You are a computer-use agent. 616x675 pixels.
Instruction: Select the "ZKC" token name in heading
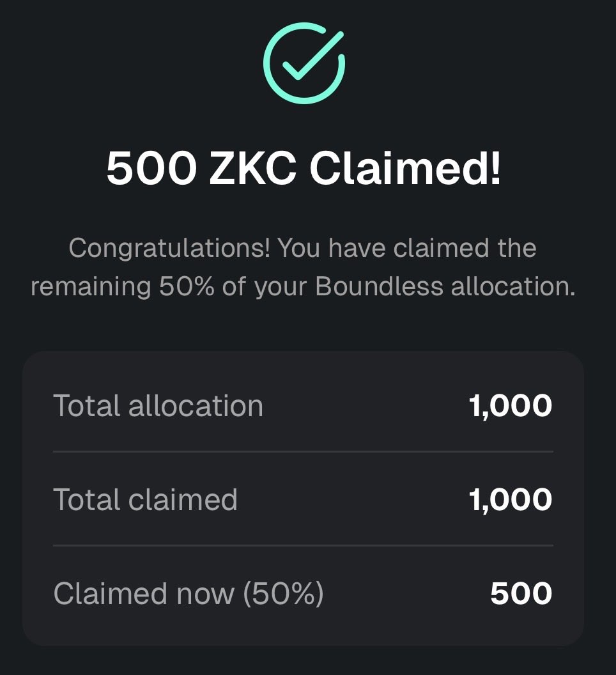click(x=254, y=169)
